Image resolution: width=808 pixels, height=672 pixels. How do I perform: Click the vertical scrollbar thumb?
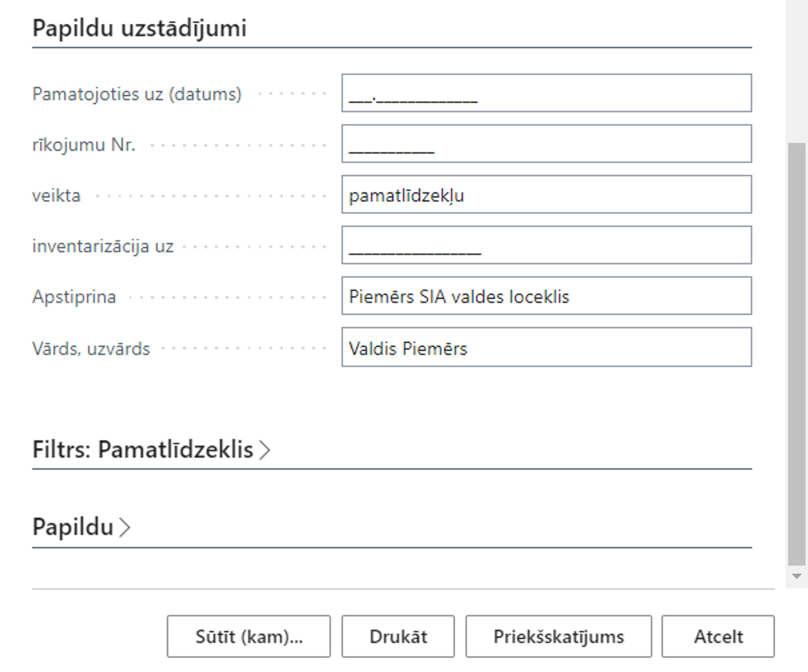(797, 354)
